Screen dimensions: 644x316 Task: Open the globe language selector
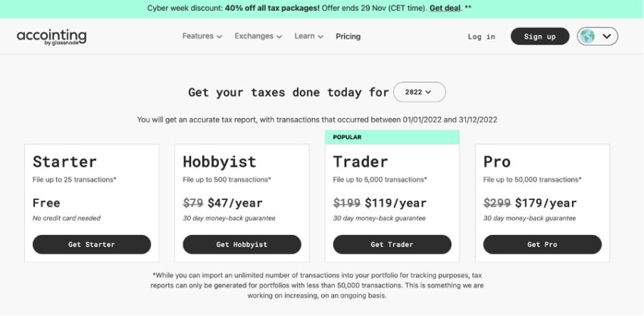588,36
